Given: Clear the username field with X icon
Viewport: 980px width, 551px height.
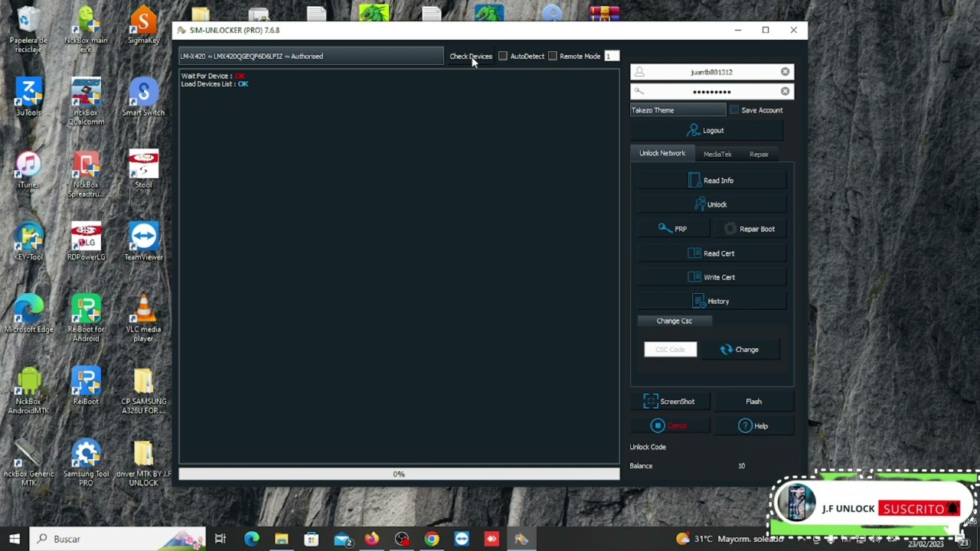Looking at the screenshot, I should point(785,72).
